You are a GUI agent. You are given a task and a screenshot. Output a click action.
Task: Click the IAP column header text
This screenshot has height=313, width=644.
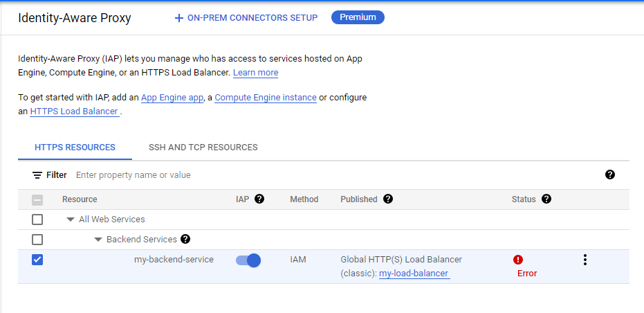pyautogui.click(x=242, y=199)
